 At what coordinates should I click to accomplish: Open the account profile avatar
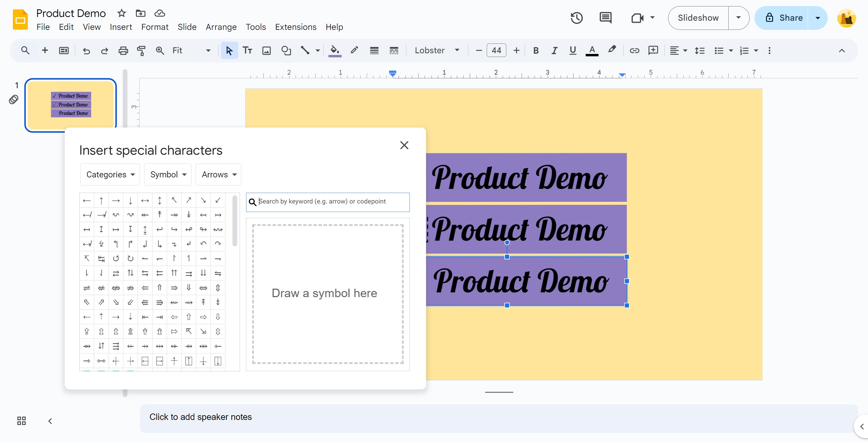point(847,18)
